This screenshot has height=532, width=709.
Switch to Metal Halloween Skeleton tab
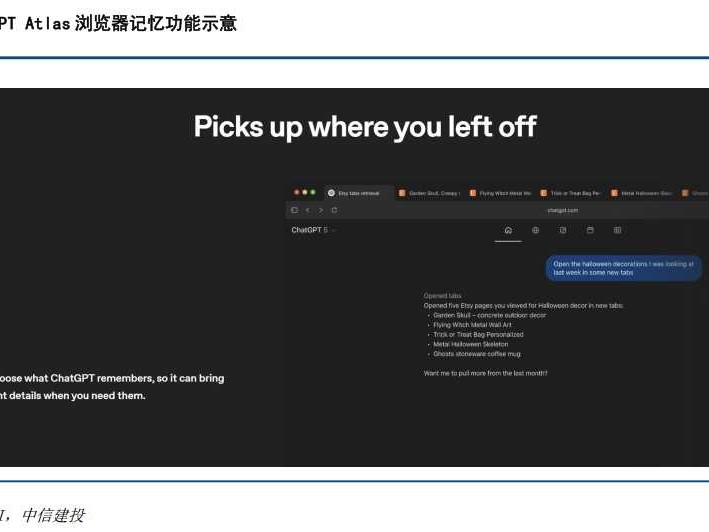point(642,193)
